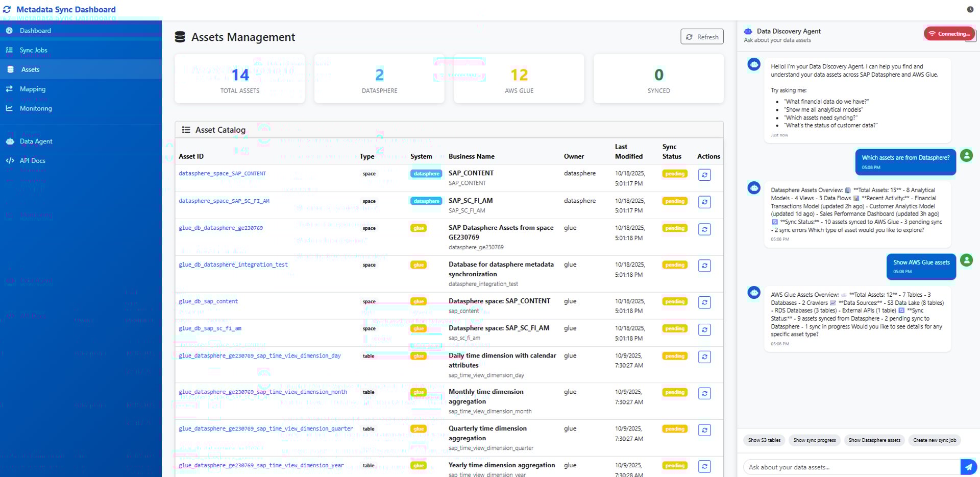Click the Asset Catalog list icon
980x477 pixels.
[186, 130]
